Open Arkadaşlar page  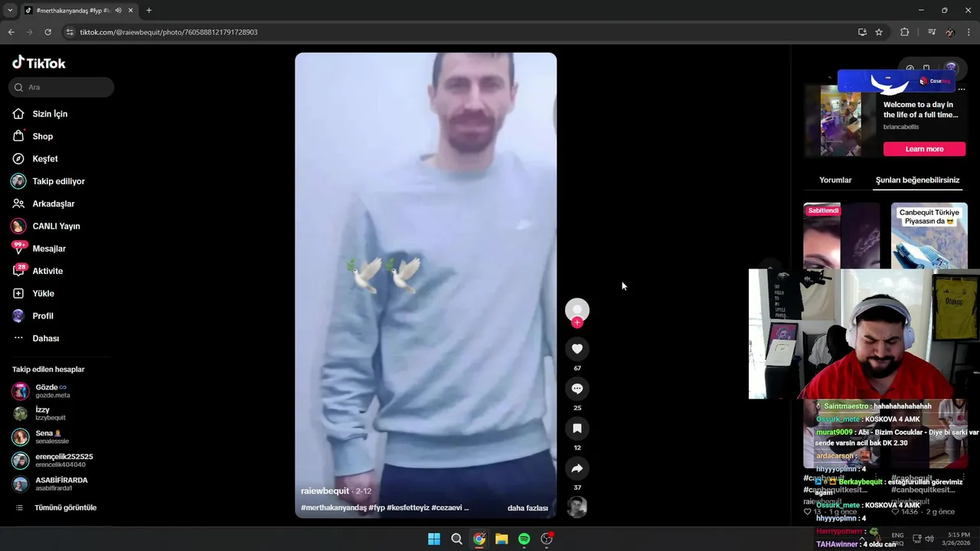click(x=53, y=204)
